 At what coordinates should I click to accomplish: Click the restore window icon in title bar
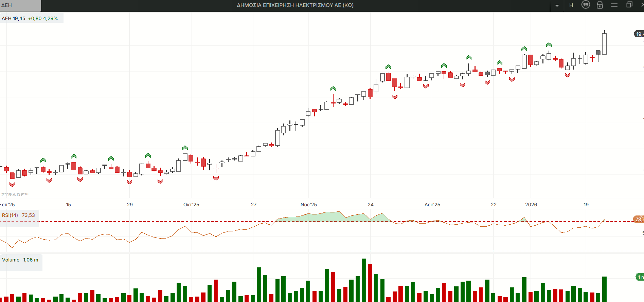(x=629, y=5)
